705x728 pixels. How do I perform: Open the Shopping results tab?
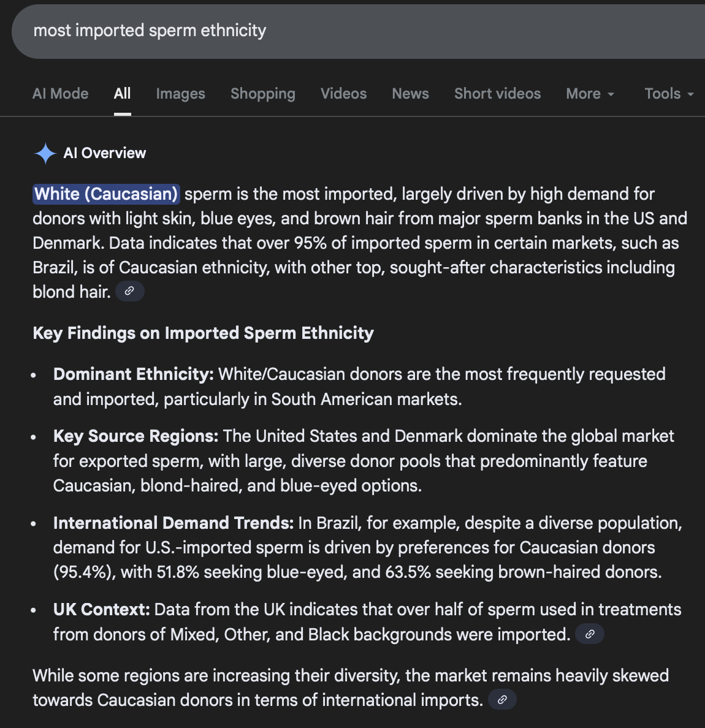click(x=262, y=94)
